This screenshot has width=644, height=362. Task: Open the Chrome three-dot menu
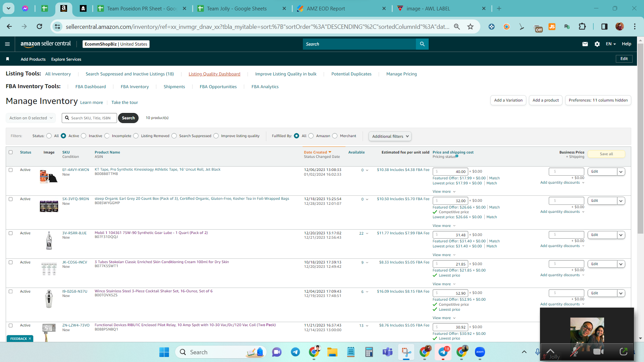click(x=635, y=26)
